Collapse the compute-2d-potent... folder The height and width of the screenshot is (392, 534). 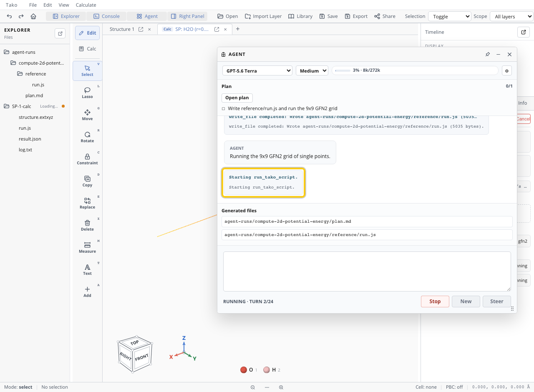[x=13, y=63]
